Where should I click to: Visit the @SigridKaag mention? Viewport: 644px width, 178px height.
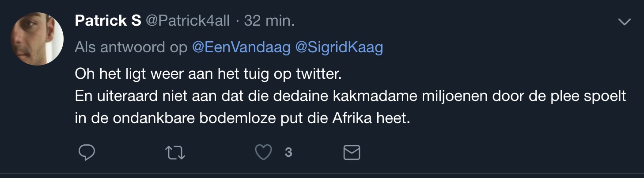[x=339, y=47]
